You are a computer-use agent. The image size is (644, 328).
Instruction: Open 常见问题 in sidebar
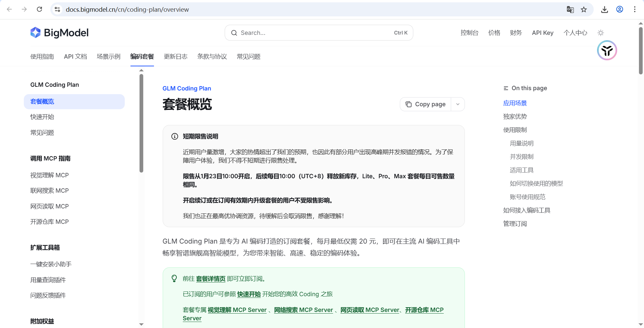pyautogui.click(x=42, y=133)
